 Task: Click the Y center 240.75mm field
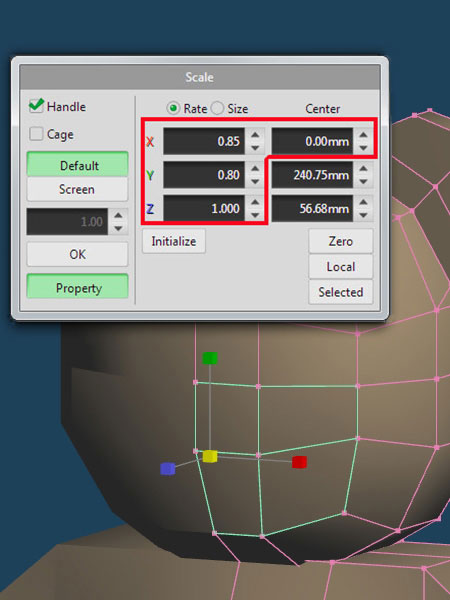[x=312, y=175]
